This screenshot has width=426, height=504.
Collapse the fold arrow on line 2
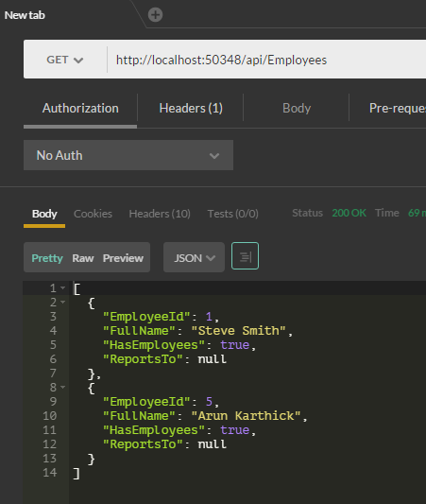(63, 302)
